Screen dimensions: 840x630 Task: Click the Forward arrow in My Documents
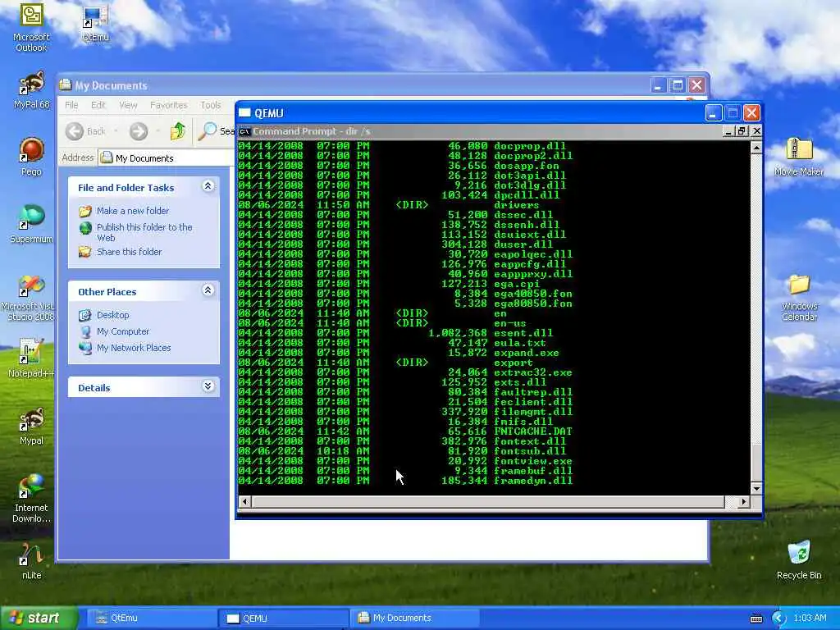tap(138, 131)
